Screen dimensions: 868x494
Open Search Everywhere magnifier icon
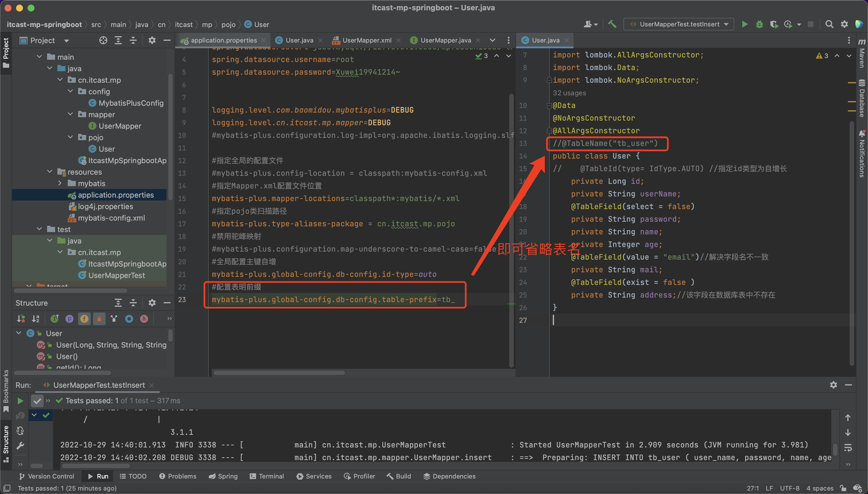[829, 24]
